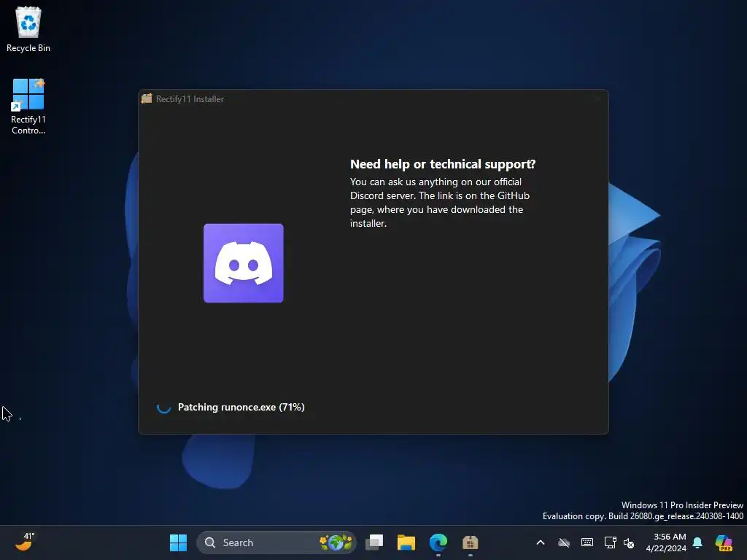
Task: Click the 'Windows 11 Pro Insider Preview' text
Action: pyautogui.click(x=682, y=505)
